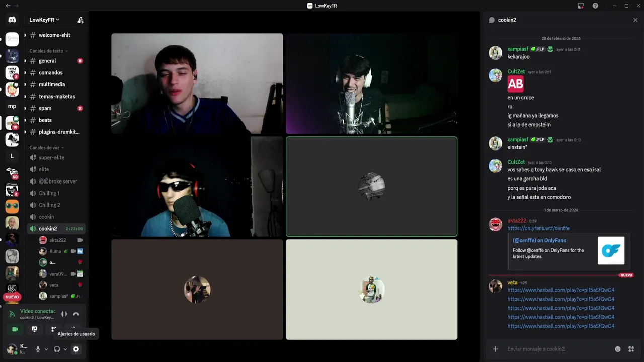This screenshot has height=362, width=644.
Task: Open noise suppression waveform settings
Action: coord(64,314)
